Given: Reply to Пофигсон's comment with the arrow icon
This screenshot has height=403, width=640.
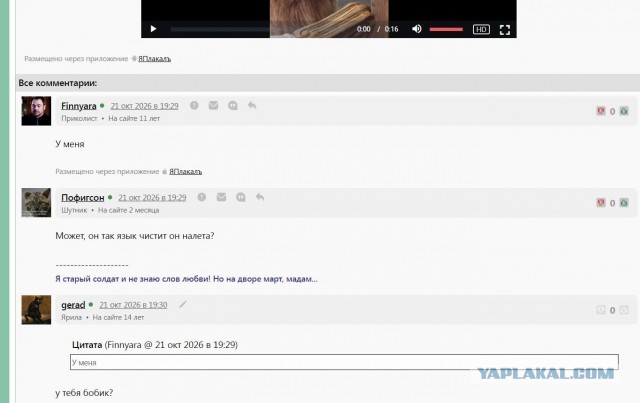Looking at the screenshot, I should [x=260, y=197].
